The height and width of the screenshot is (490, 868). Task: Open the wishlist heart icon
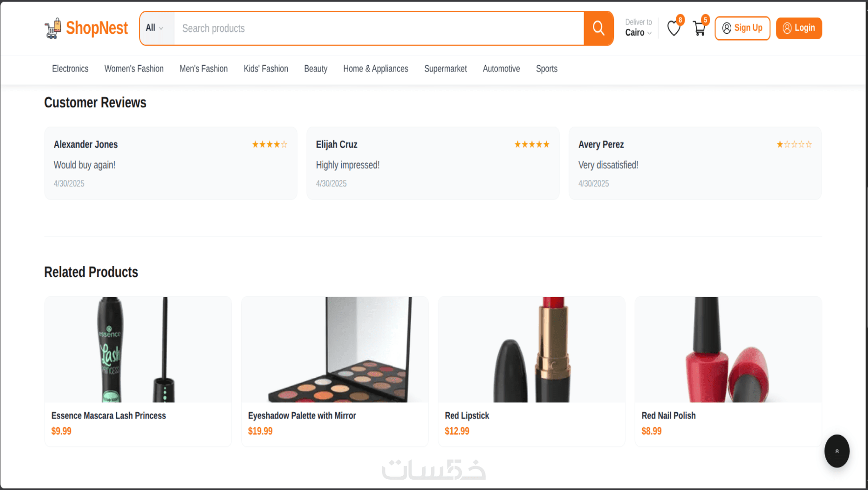tap(674, 28)
